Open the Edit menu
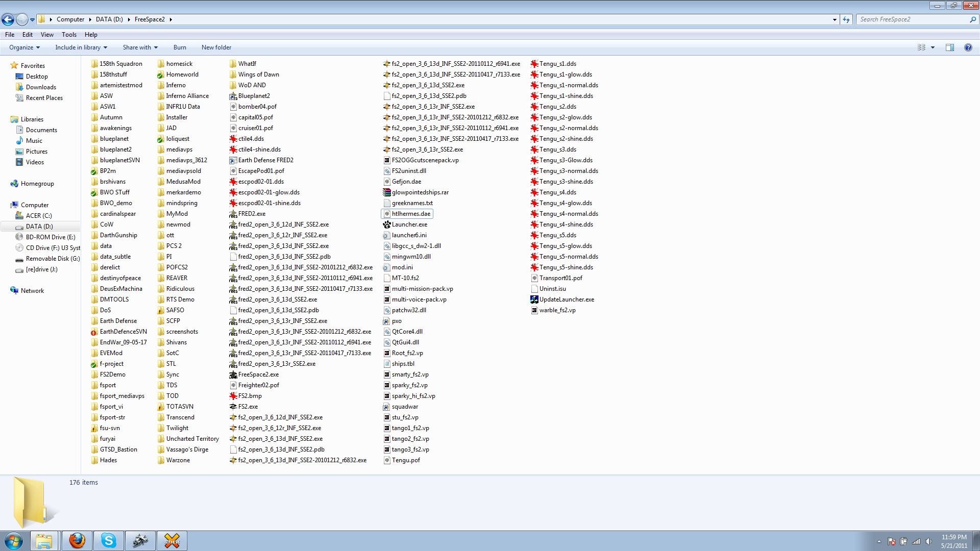Viewport: 980px width, 551px height. tap(28, 35)
